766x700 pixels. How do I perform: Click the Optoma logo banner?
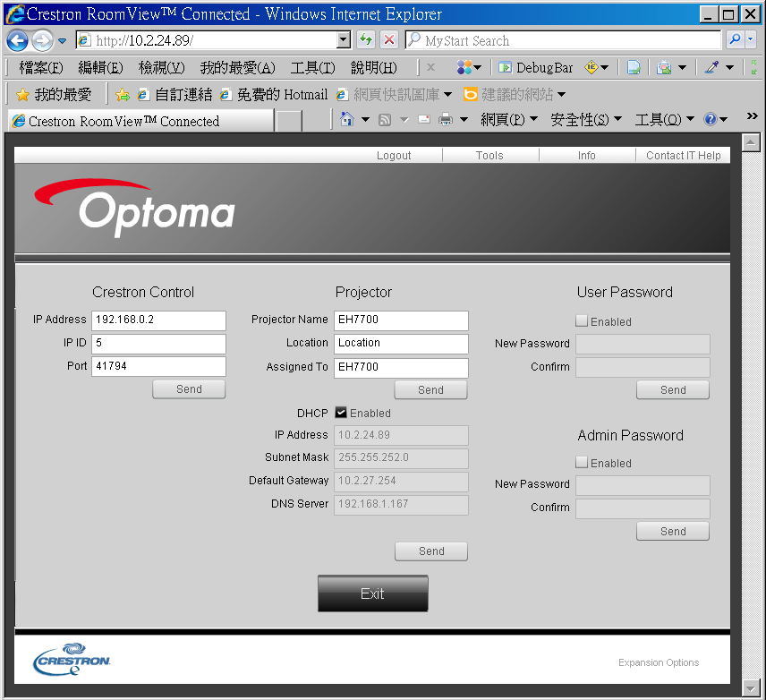(134, 209)
